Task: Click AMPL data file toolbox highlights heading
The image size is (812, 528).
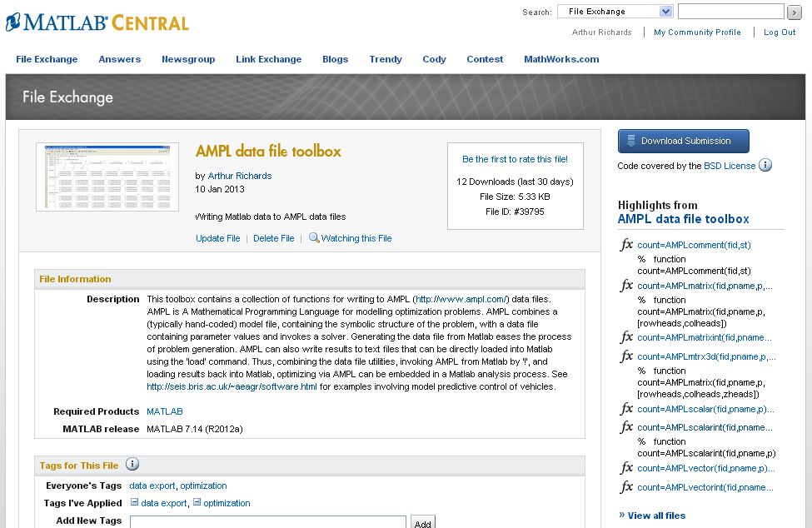Action: click(x=683, y=219)
